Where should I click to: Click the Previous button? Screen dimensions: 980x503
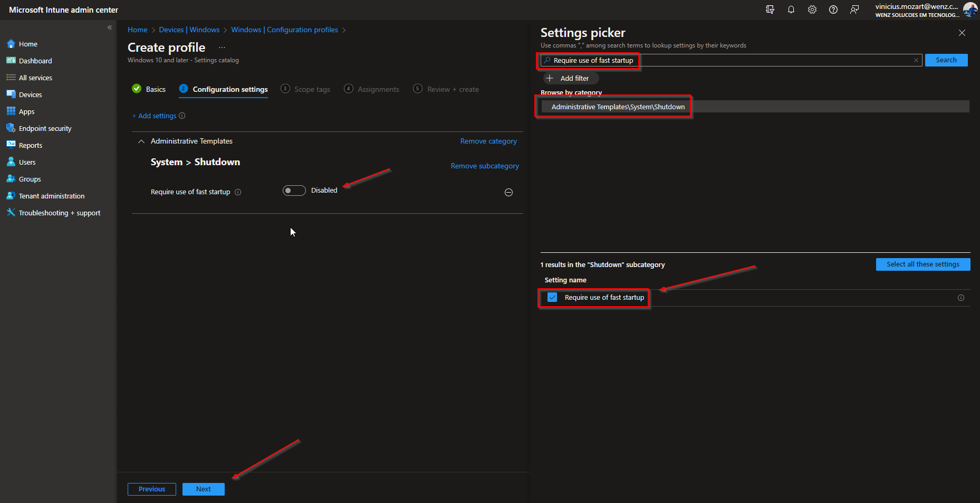pos(152,489)
